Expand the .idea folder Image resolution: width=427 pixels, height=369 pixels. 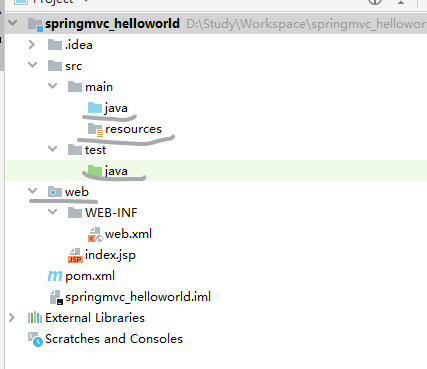pyautogui.click(x=32, y=44)
